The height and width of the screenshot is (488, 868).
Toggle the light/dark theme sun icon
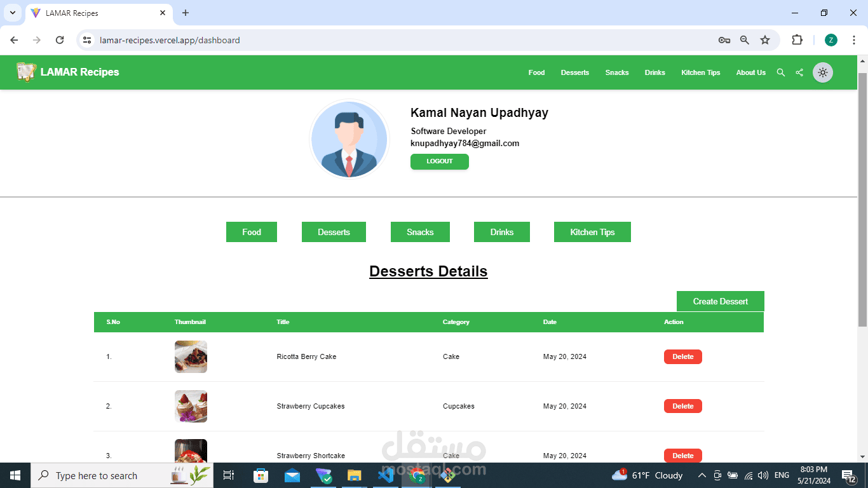(823, 72)
